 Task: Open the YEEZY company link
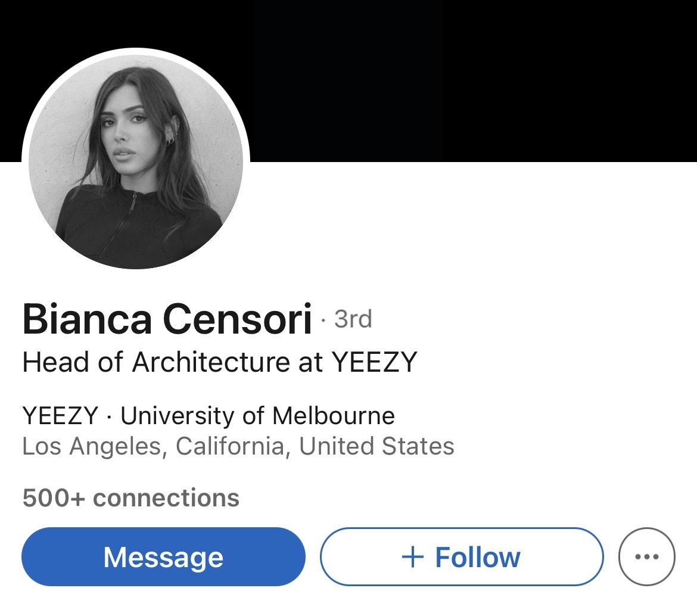pyautogui.click(x=60, y=416)
